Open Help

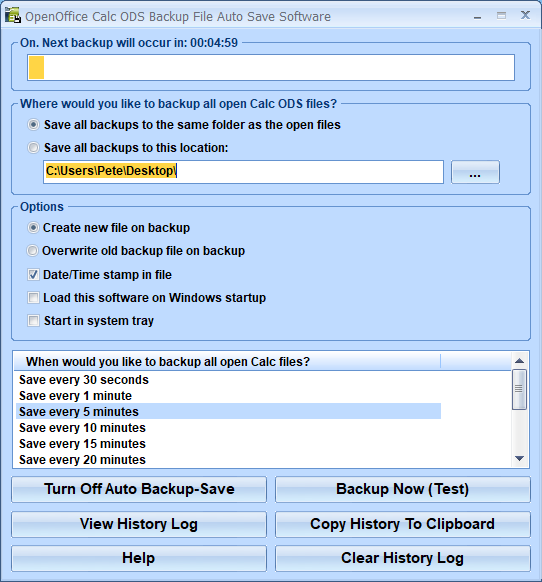pos(139,558)
